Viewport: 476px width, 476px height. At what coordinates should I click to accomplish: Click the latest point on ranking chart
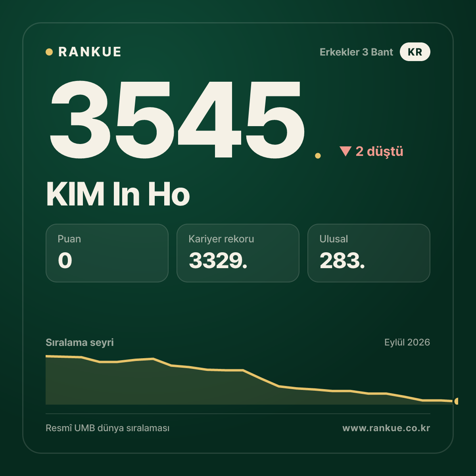click(457, 401)
